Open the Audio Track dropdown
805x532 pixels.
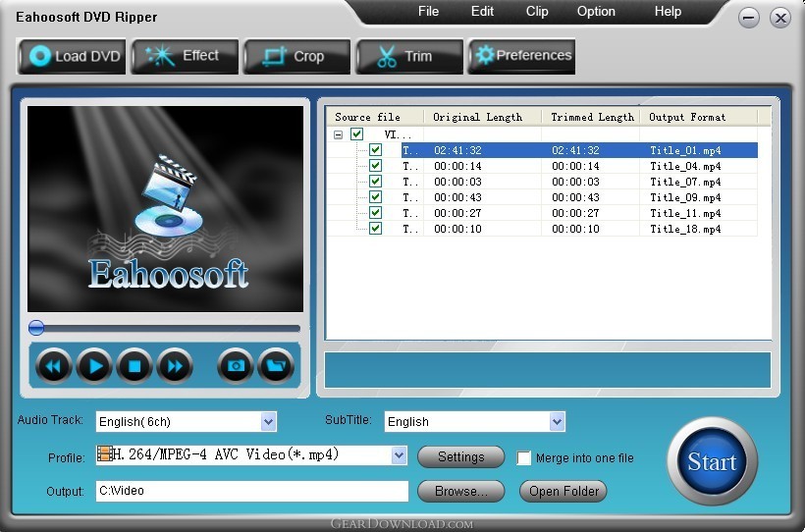(268, 422)
